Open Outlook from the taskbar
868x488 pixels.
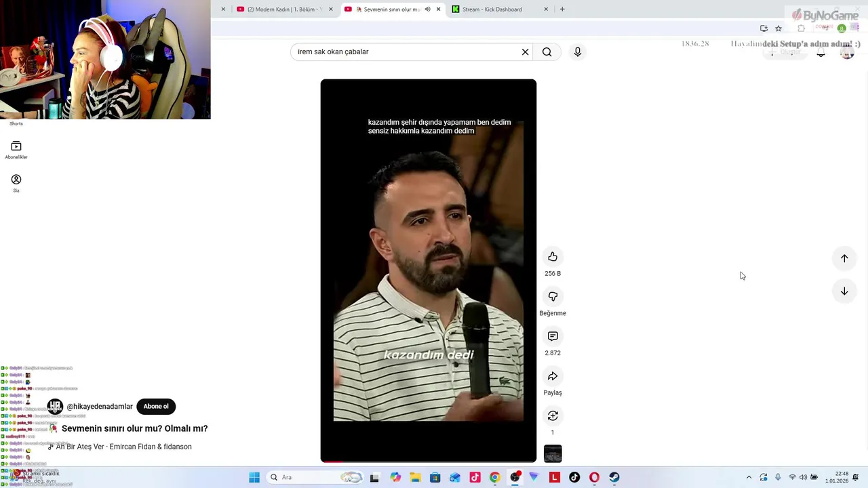point(455,477)
